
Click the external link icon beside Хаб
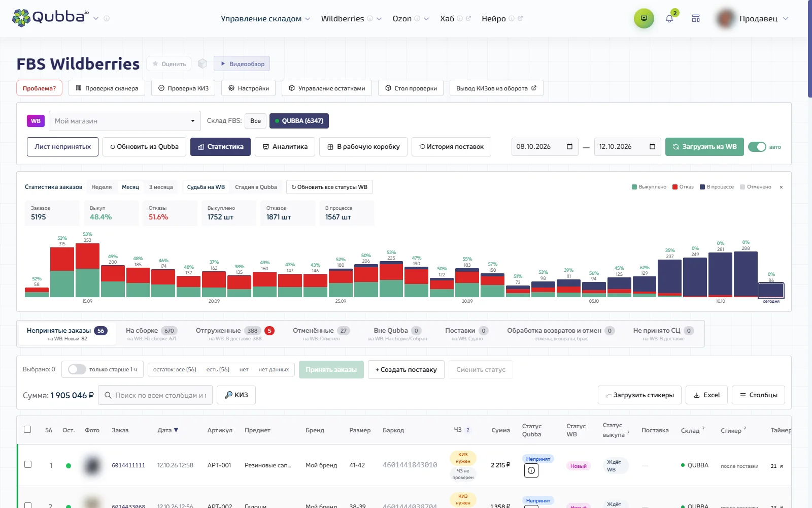468,18
